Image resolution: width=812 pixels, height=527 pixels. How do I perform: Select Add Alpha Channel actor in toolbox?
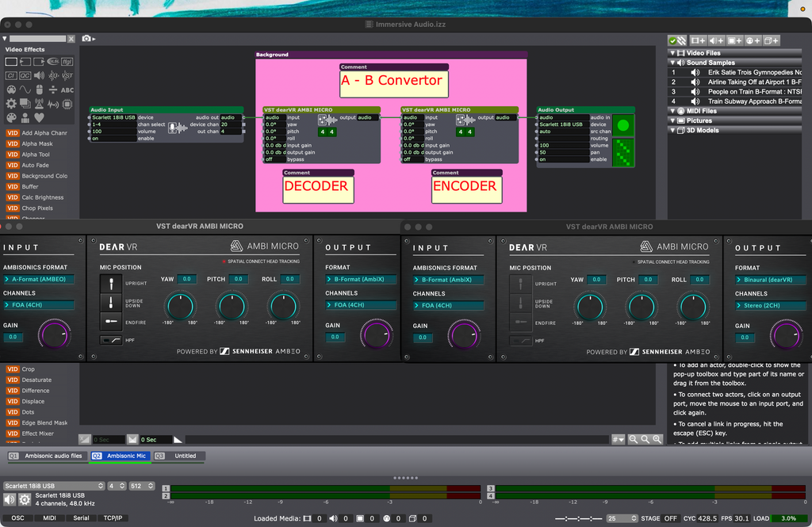tap(37, 133)
